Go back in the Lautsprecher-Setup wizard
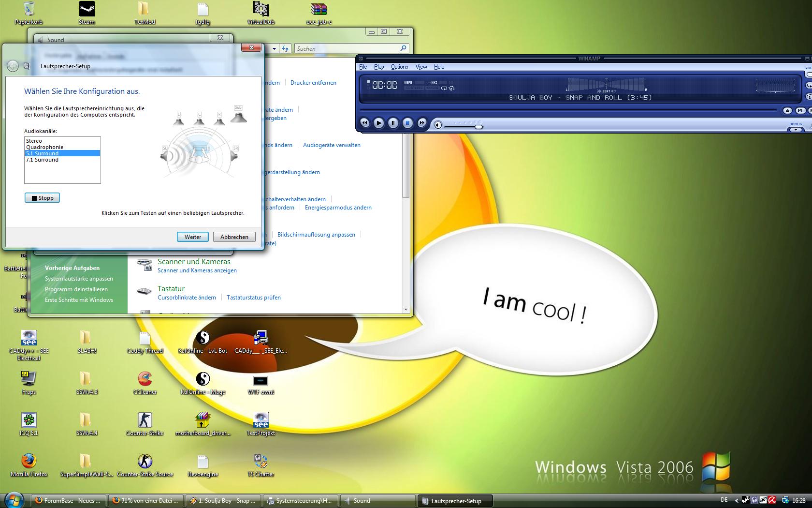This screenshot has height=508, width=812. point(13,66)
